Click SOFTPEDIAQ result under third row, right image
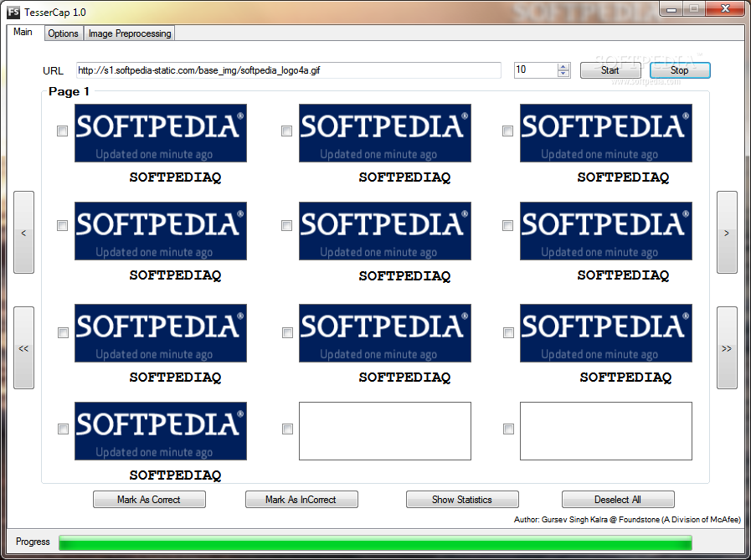The height and width of the screenshot is (560, 751). (x=625, y=378)
